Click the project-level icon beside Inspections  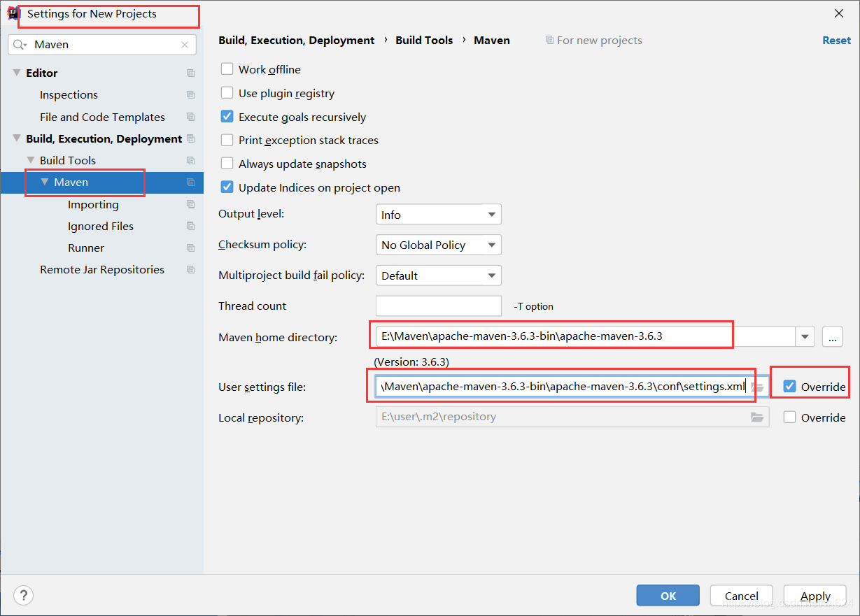(190, 95)
